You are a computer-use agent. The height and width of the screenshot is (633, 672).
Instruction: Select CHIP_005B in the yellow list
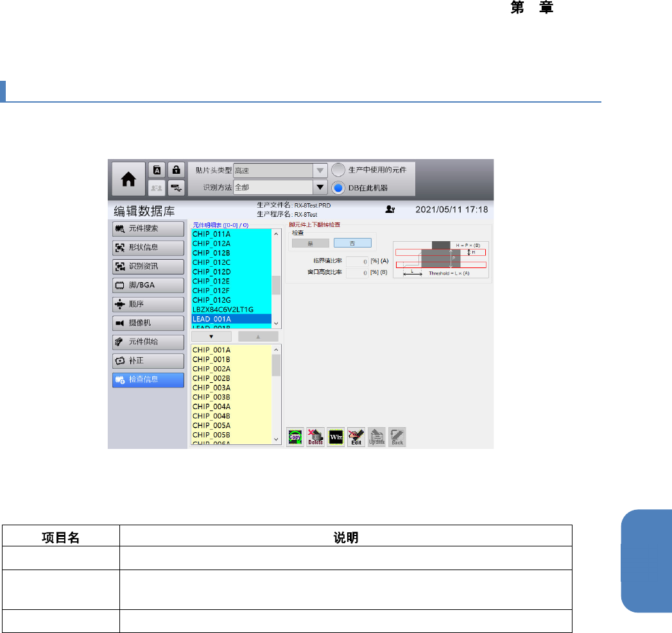coord(232,435)
